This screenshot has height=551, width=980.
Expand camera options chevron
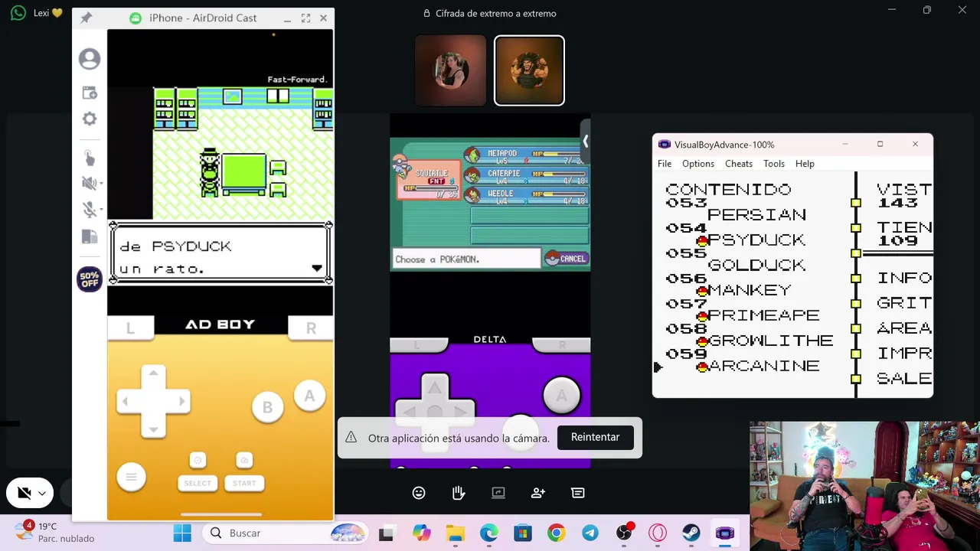(42, 494)
